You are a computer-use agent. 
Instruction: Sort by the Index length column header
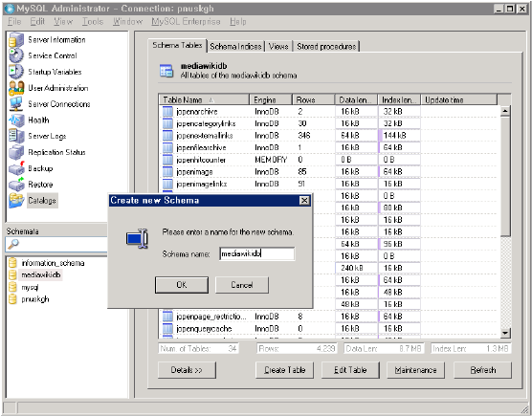point(399,99)
